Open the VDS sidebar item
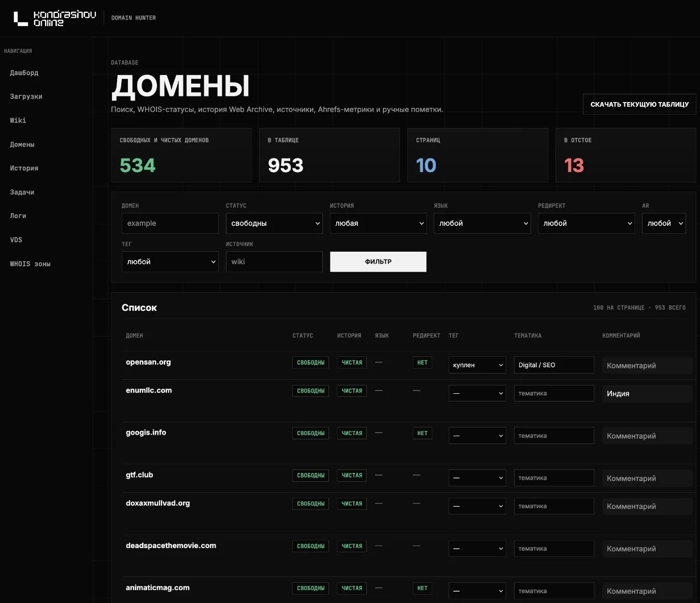700x603 pixels. click(16, 240)
